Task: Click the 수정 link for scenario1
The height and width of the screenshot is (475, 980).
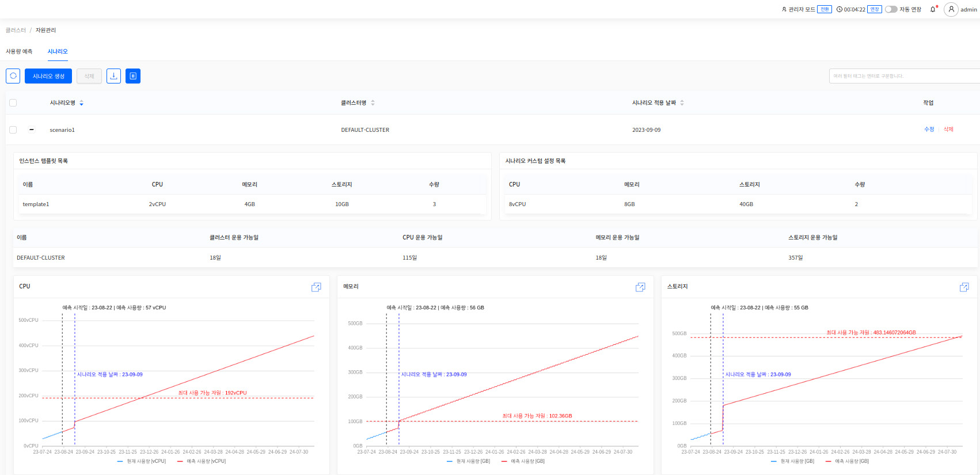Action: 929,130
